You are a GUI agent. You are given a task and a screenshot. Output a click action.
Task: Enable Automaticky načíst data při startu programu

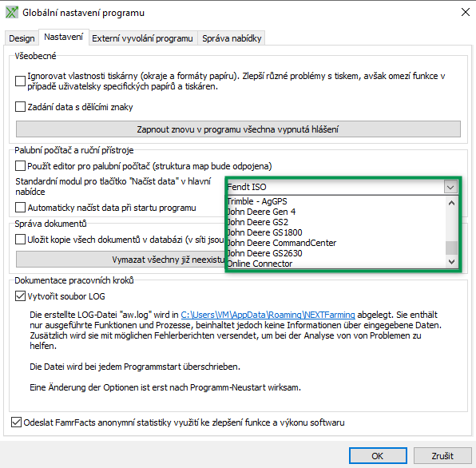[x=20, y=208]
